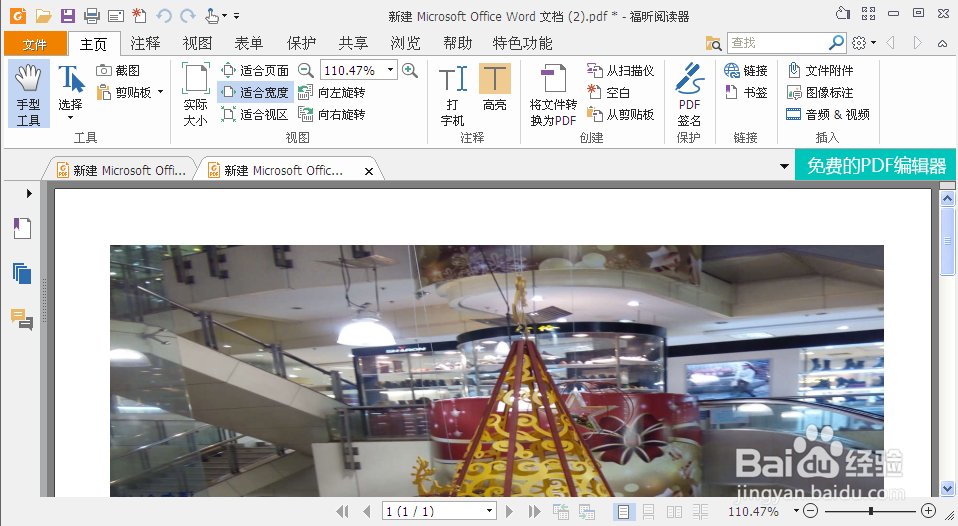Image resolution: width=958 pixels, height=526 pixels.
Task: Toggle Fit Width view (适合宽度)
Action: click(255, 92)
